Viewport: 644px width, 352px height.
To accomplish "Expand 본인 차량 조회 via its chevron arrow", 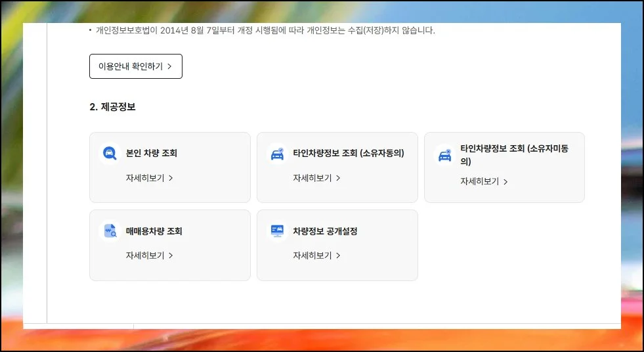I will (x=171, y=178).
